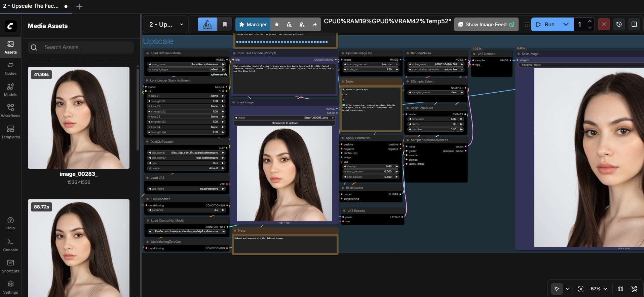Image resolution: width=644 pixels, height=297 pixels.
Task: Cancel current run with red X button
Action: (604, 24)
